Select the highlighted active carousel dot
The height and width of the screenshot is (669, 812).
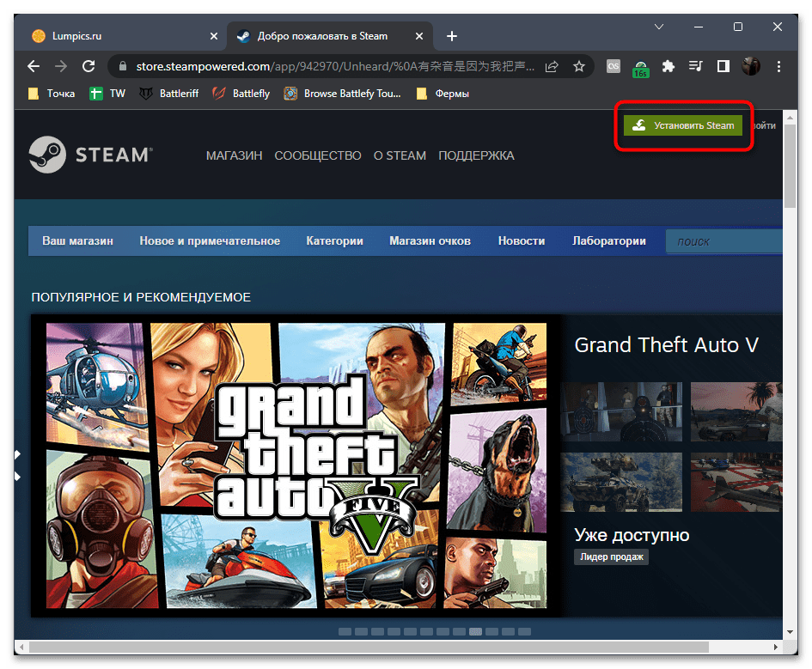[x=475, y=632]
